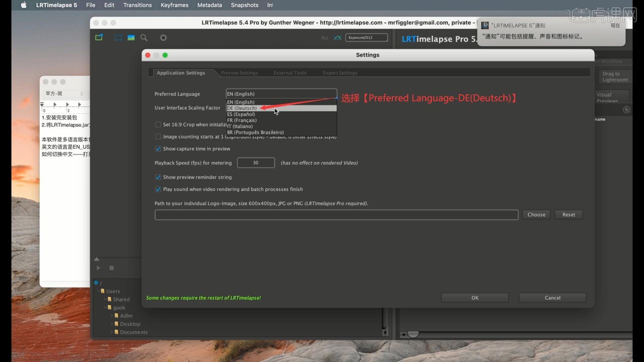Viewport: 644px width, 362px height.
Task: Open the Apple menu
Action: point(23,5)
